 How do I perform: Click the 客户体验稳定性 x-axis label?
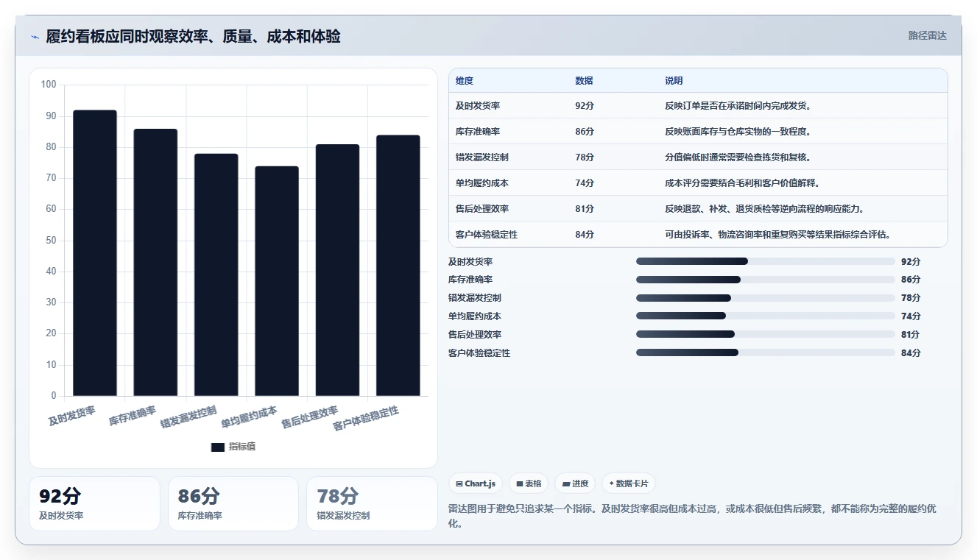pyautogui.click(x=366, y=419)
